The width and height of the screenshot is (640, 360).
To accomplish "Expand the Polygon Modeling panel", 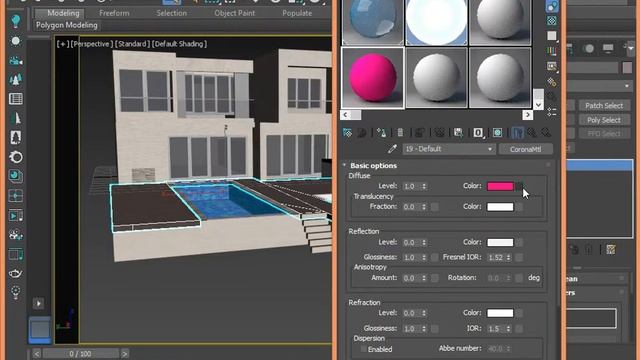I will coord(67,25).
